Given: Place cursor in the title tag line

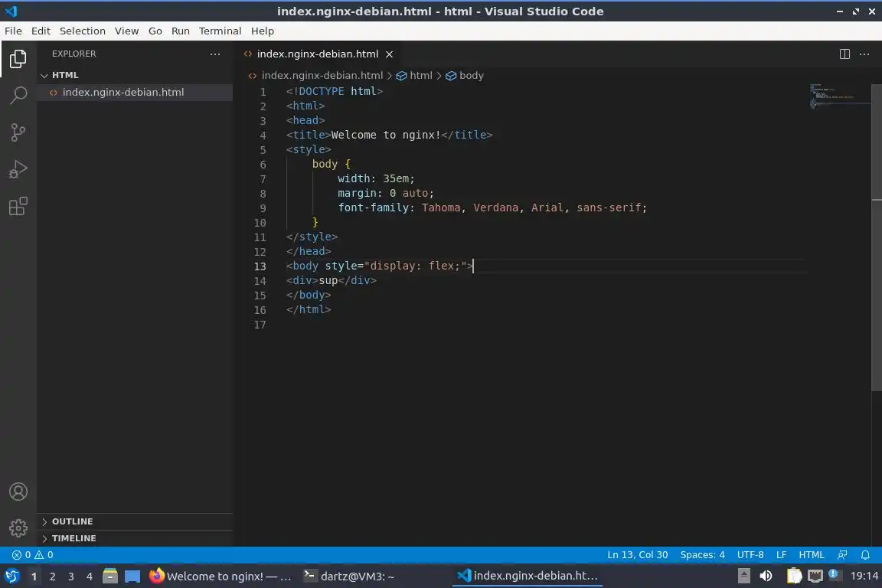Looking at the screenshot, I should 389,135.
